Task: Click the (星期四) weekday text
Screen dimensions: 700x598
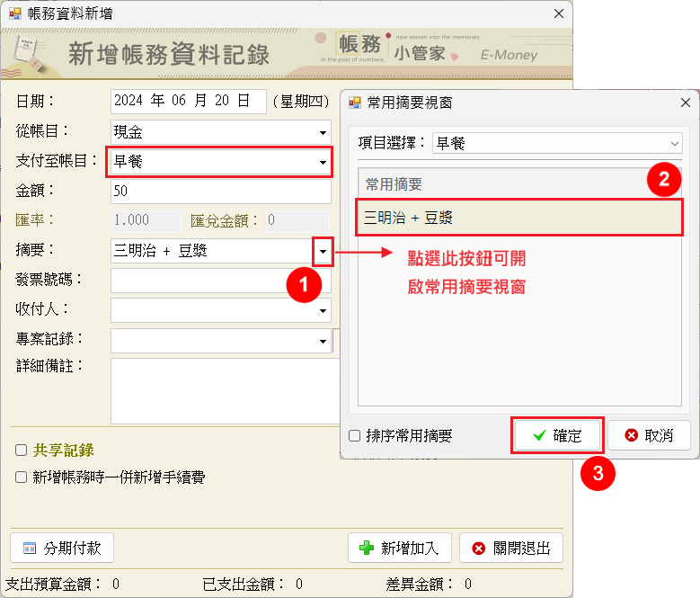Action: pos(301,102)
